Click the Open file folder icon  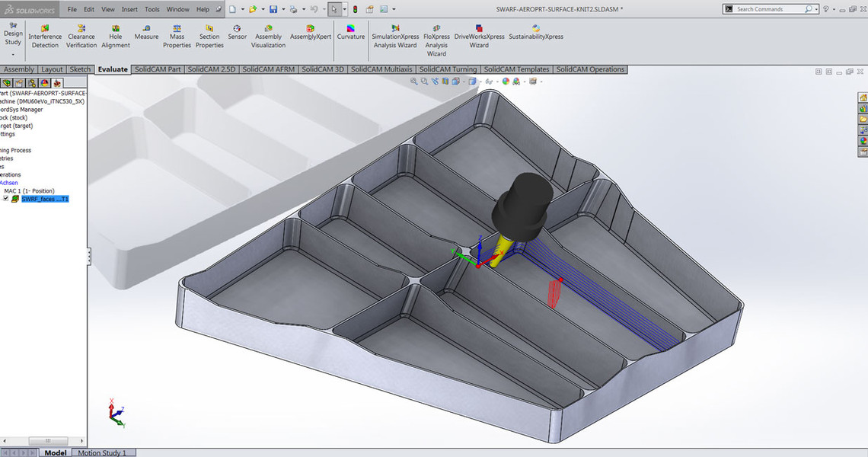click(253, 9)
